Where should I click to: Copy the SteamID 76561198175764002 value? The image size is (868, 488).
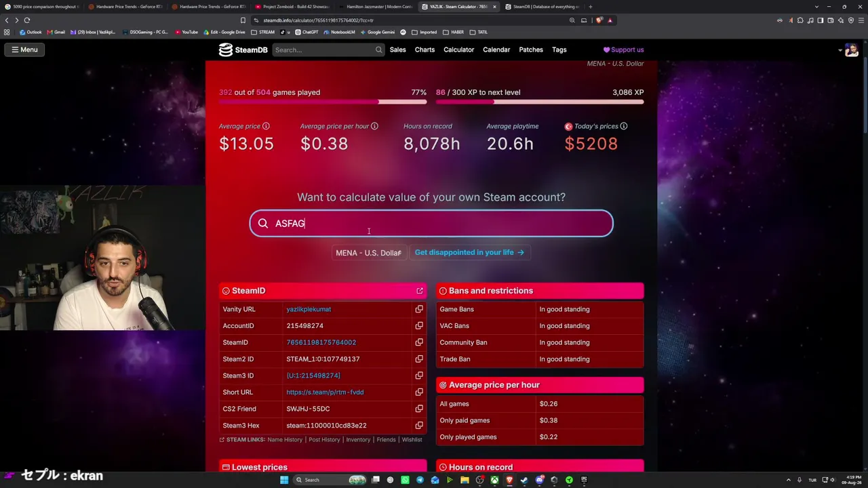click(419, 342)
